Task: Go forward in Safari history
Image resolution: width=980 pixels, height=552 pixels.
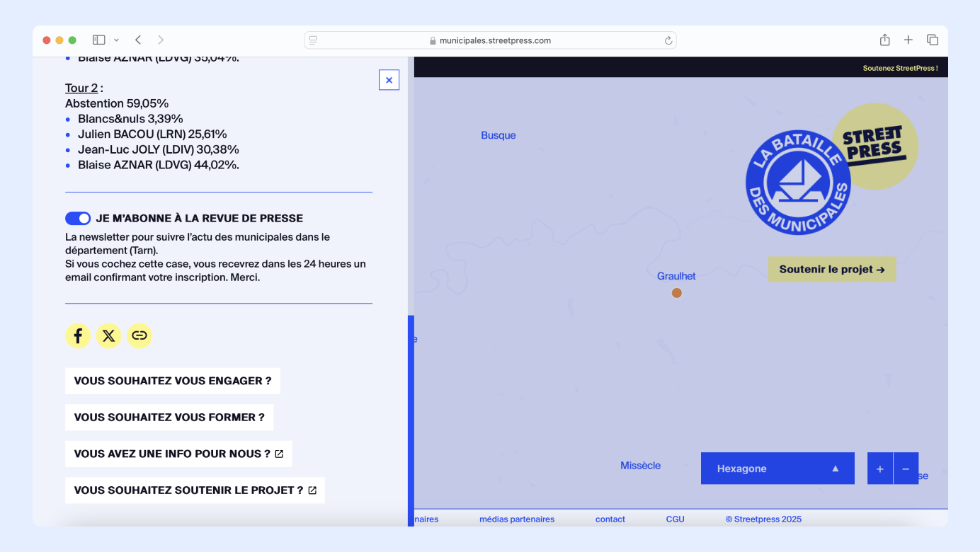Action: click(x=161, y=40)
